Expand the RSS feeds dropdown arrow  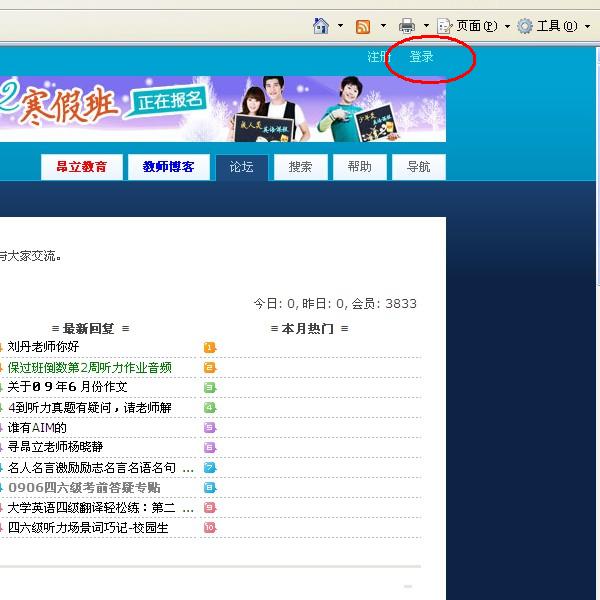383,26
